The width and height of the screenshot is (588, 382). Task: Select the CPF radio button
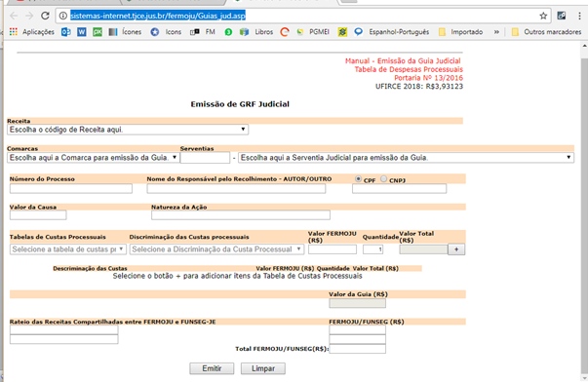point(358,178)
